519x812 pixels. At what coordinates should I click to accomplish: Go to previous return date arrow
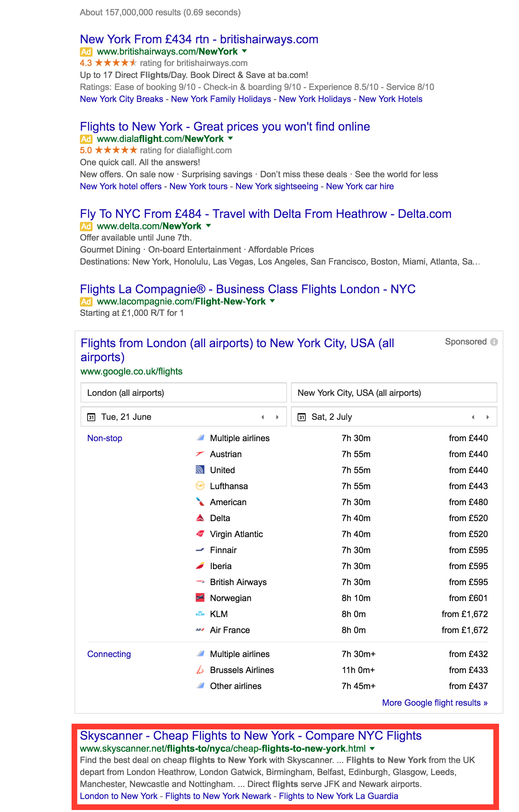[473, 417]
